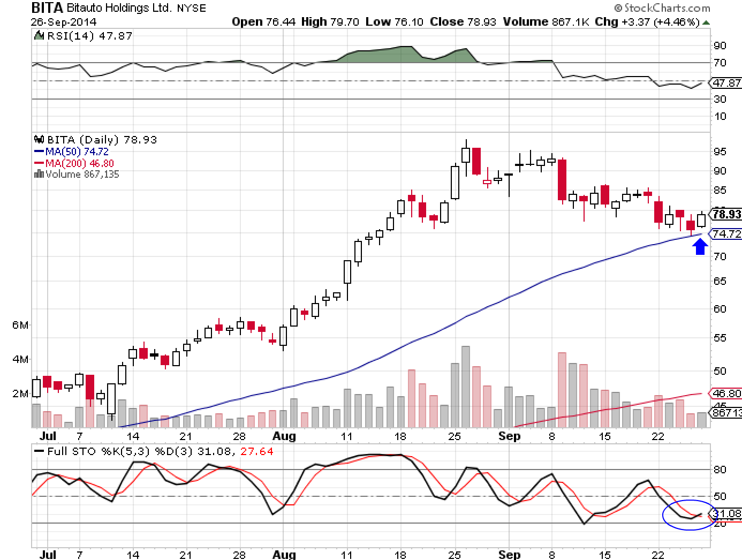Click the 55 price axis label
The width and height of the screenshot is (742, 560).
point(720,338)
